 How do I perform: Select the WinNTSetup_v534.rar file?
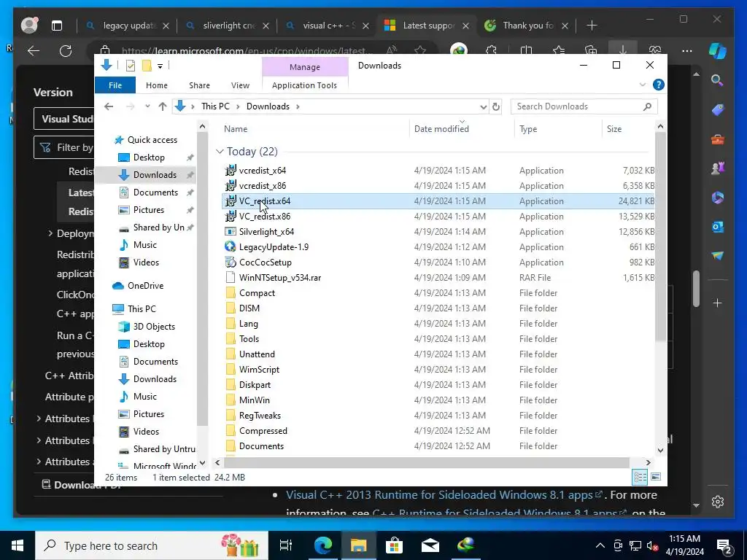(x=280, y=277)
